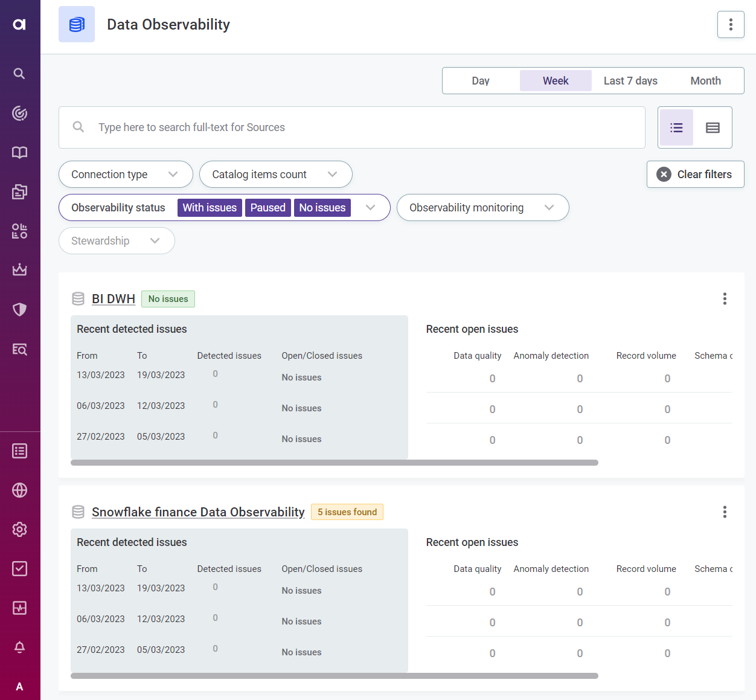Select the data processing radar icon in sidebar
Image resolution: width=756 pixels, height=700 pixels.
click(19, 114)
